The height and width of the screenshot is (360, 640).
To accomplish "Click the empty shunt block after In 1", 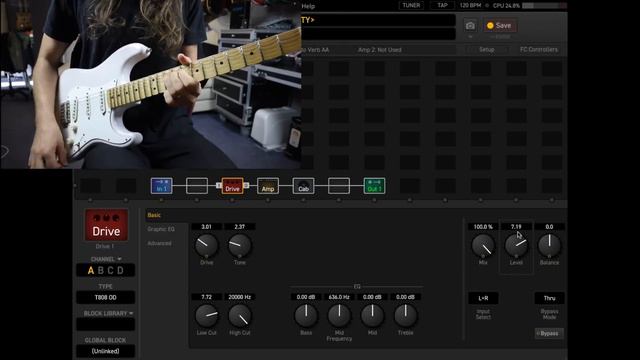I will click(197, 186).
